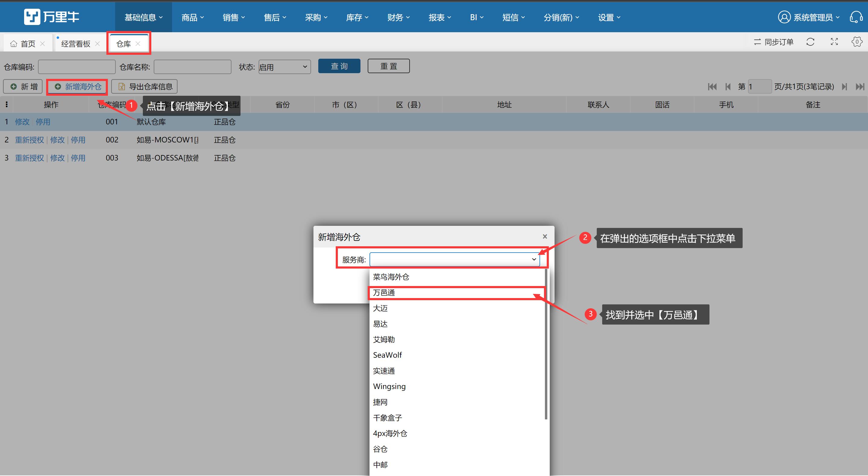The image size is (868, 476).
Task: Click the 同步订单 sync icon
Action: pos(757,42)
